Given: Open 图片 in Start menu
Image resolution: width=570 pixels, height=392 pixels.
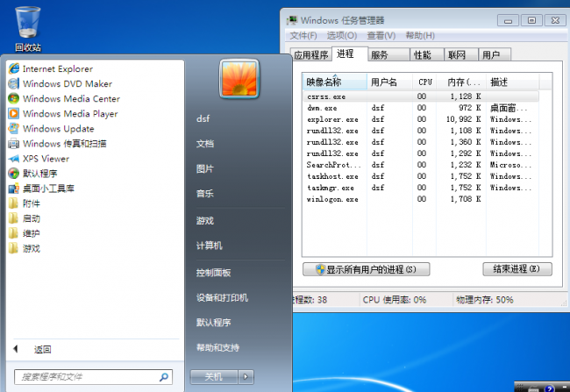Looking at the screenshot, I should coord(205,168).
